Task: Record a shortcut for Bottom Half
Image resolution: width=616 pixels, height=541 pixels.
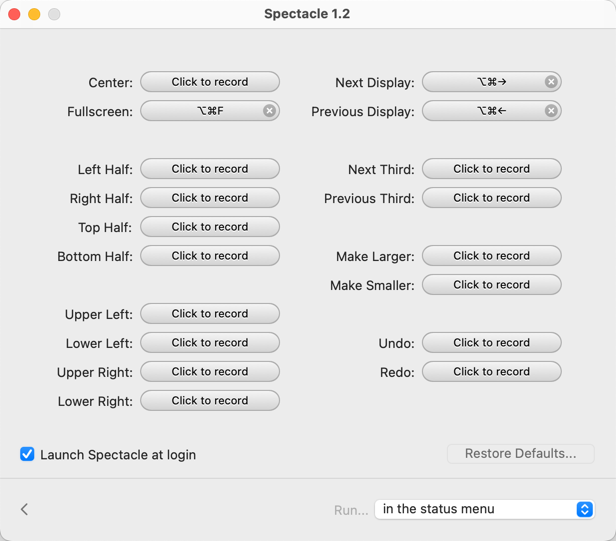Action: coord(210,256)
